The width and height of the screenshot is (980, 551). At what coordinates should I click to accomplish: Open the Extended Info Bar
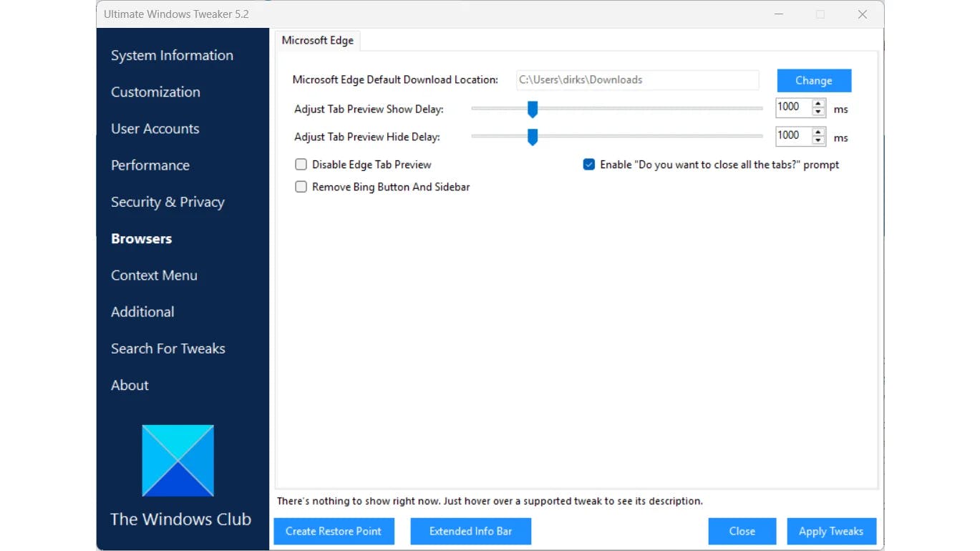[x=470, y=531]
